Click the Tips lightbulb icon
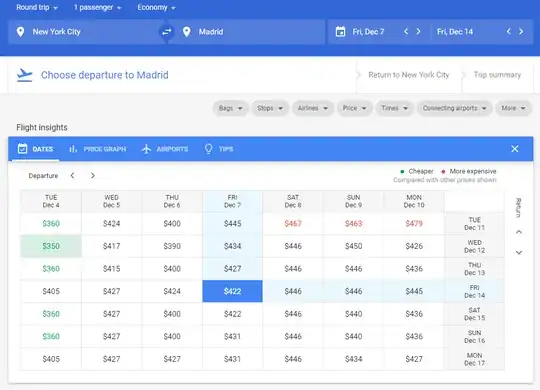The width and height of the screenshot is (540, 390). (x=208, y=149)
